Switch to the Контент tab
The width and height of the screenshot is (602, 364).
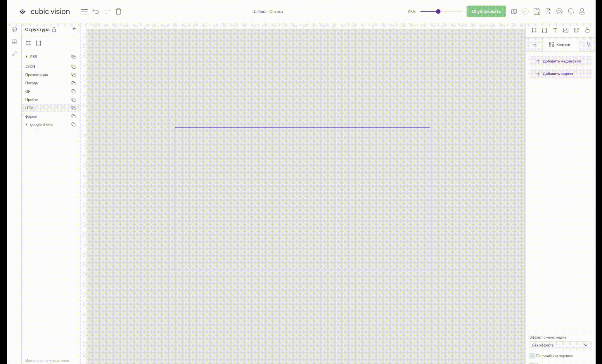click(x=560, y=45)
